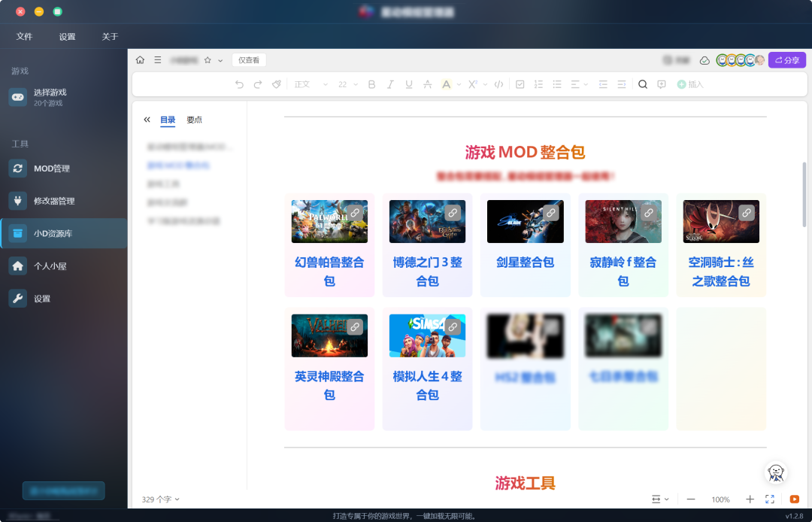This screenshot has height=522, width=812.
Task: Open the font size 22 dropdown
Action: point(347,84)
